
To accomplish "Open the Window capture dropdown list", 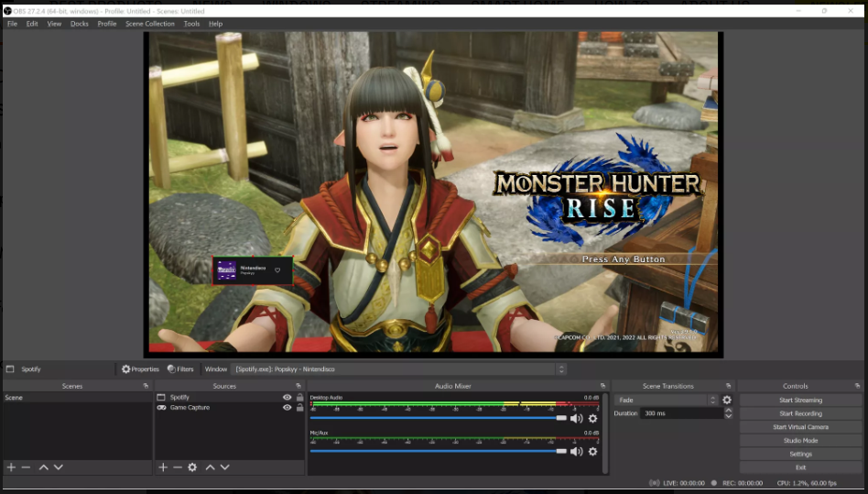I will pyautogui.click(x=398, y=368).
